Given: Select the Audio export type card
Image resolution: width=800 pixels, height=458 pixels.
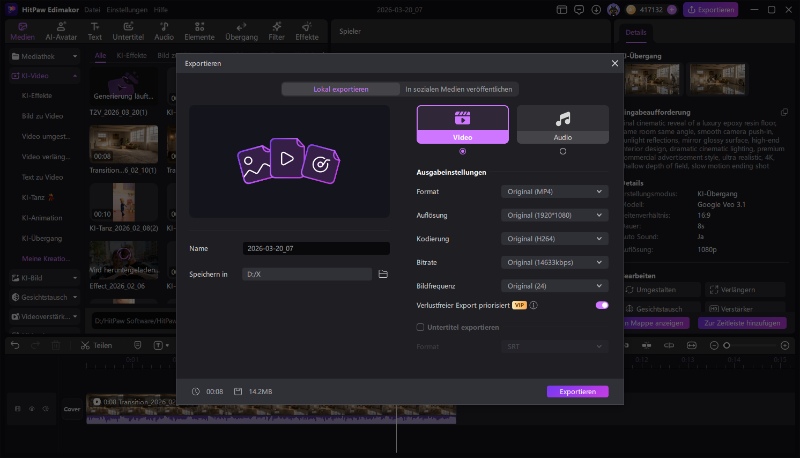Looking at the screenshot, I should [563, 124].
